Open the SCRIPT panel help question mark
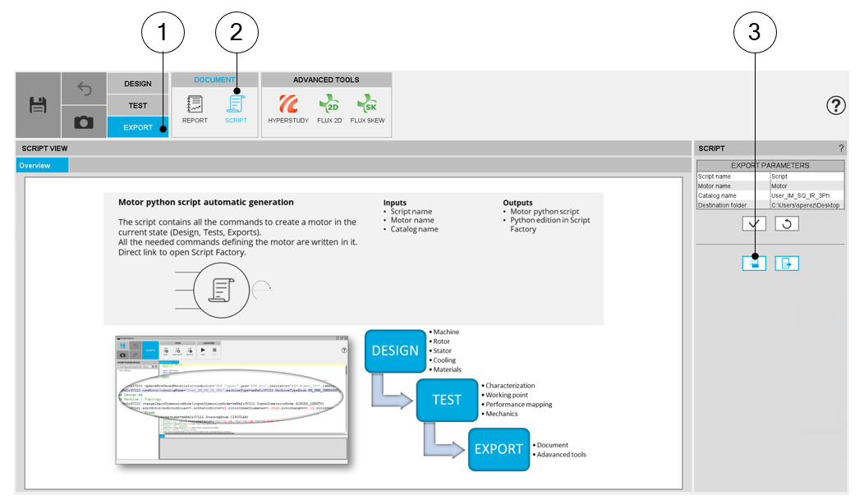Viewport: 864px width, 504px height. (x=841, y=149)
